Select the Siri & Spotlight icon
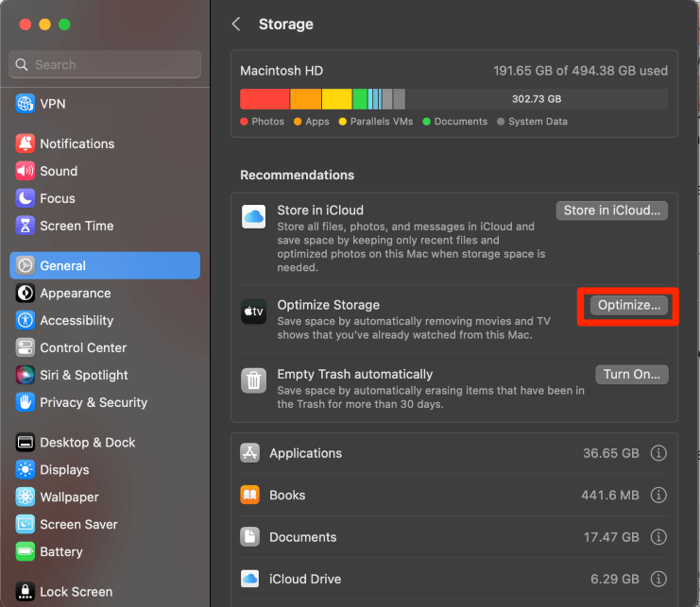700x607 pixels. point(25,375)
